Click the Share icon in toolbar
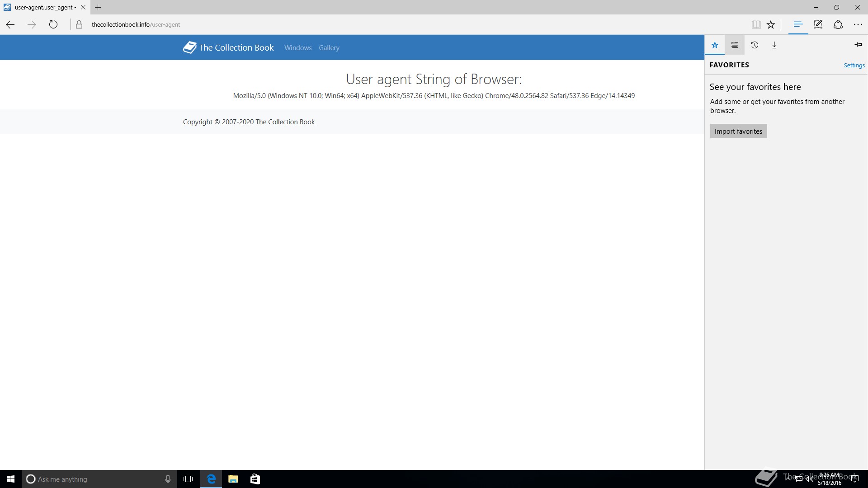The height and width of the screenshot is (488, 868). coord(838,24)
